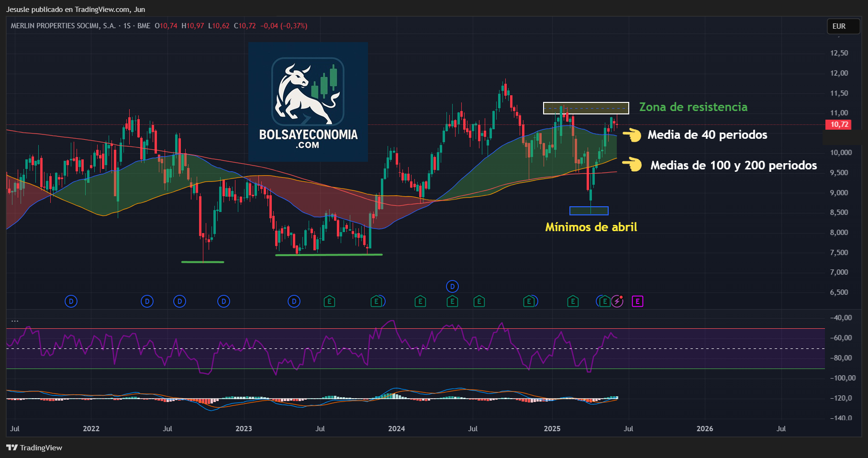Click the first green earnings E marker
The height and width of the screenshot is (458, 868).
pyautogui.click(x=329, y=302)
